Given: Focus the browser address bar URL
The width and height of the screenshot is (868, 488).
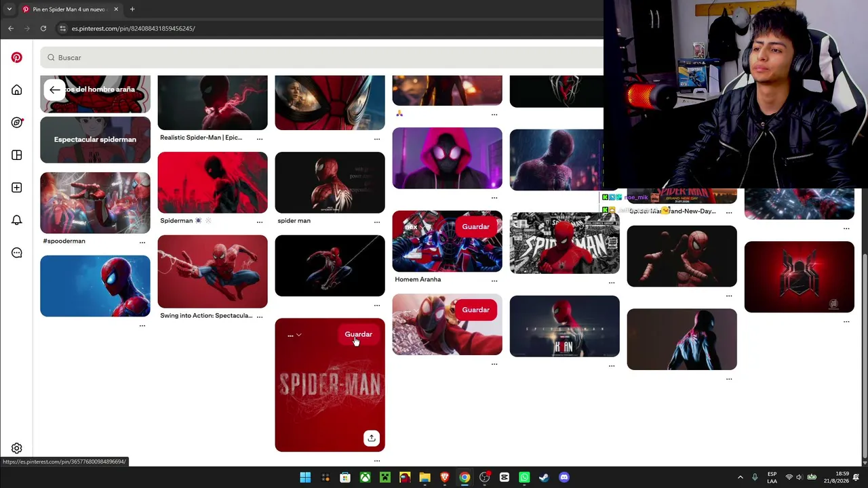Looking at the screenshot, I should point(134,28).
